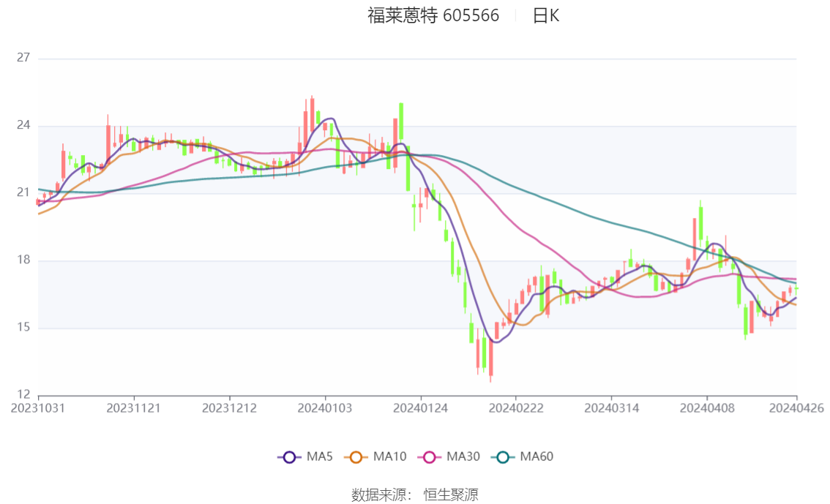Click y-axis value 27

click(x=23, y=58)
